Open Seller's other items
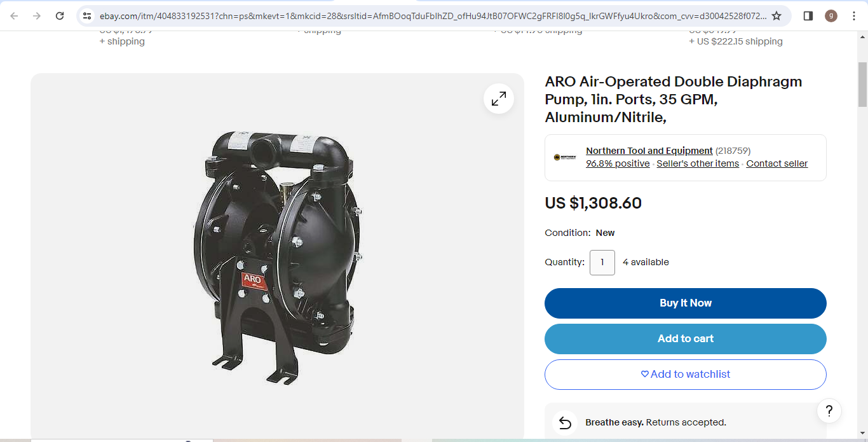Screen dimensions: 868x442 pyautogui.click(x=698, y=163)
